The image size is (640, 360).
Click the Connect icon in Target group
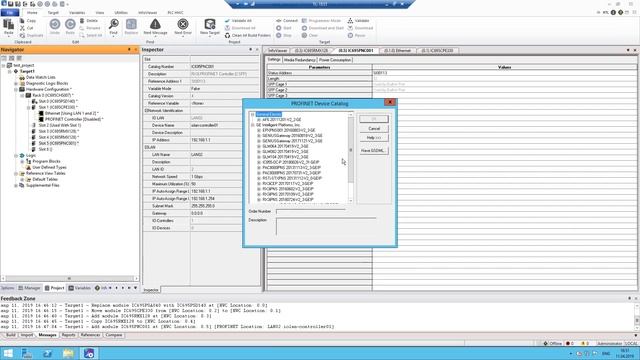pos(279,20)
